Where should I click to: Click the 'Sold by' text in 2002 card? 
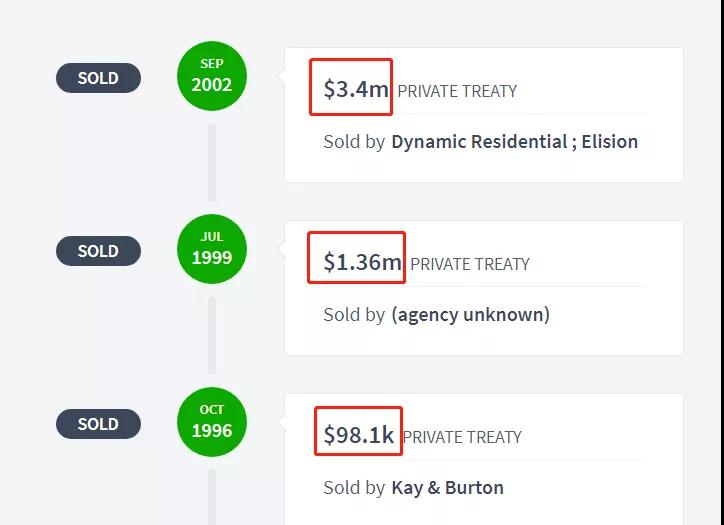point(353,142)
